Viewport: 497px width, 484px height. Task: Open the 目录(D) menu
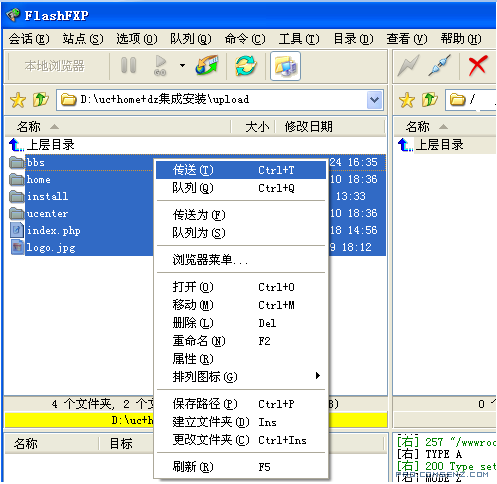point(353,39)
